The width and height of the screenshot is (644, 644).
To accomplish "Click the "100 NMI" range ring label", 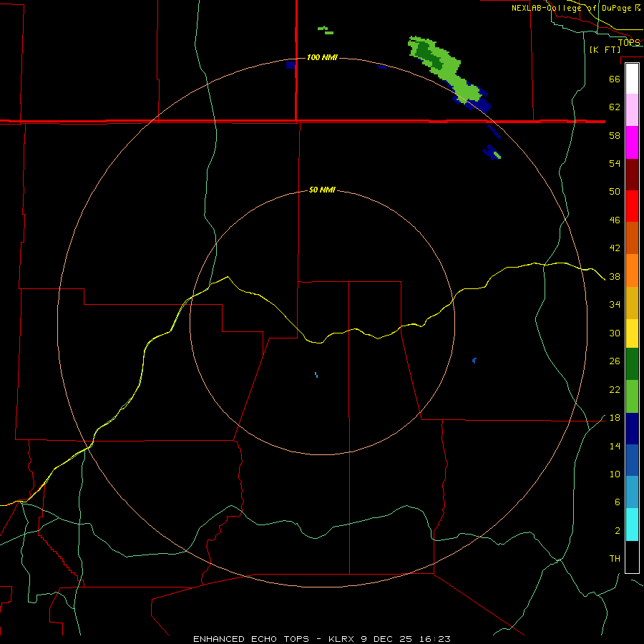I will (x=322, y=57).
